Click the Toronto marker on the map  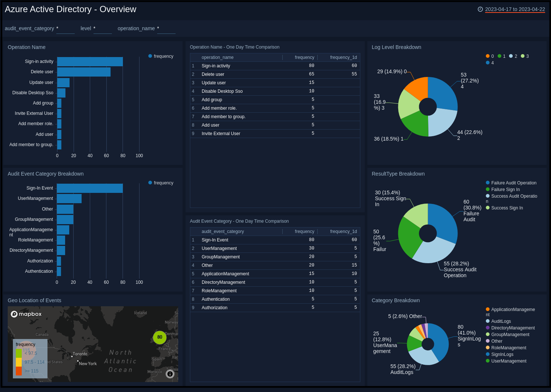click(72, 356)
